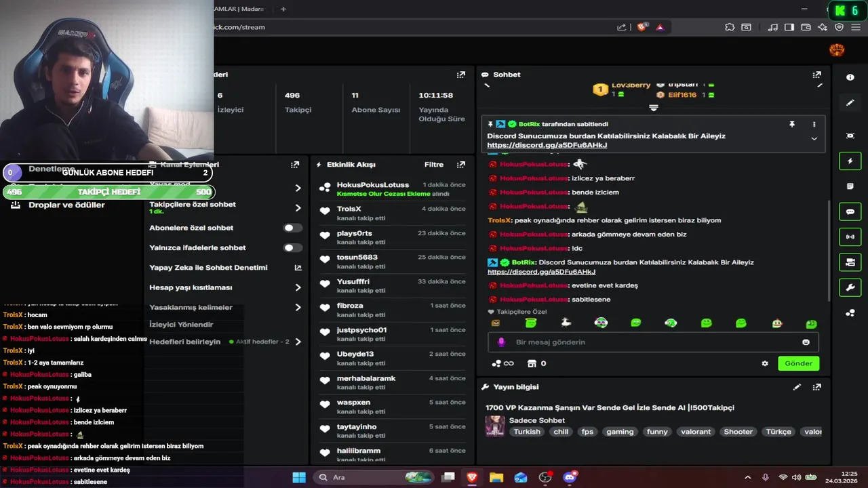Click the Turkish stream tag
Screen dimensions: 868x488
[x=527, y=432]
